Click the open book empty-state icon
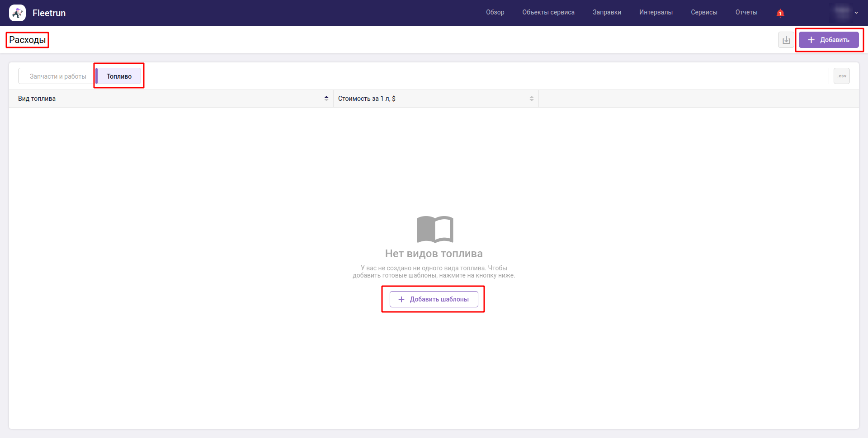This screenshot has width=868, height=438. (x=434, y=229)
